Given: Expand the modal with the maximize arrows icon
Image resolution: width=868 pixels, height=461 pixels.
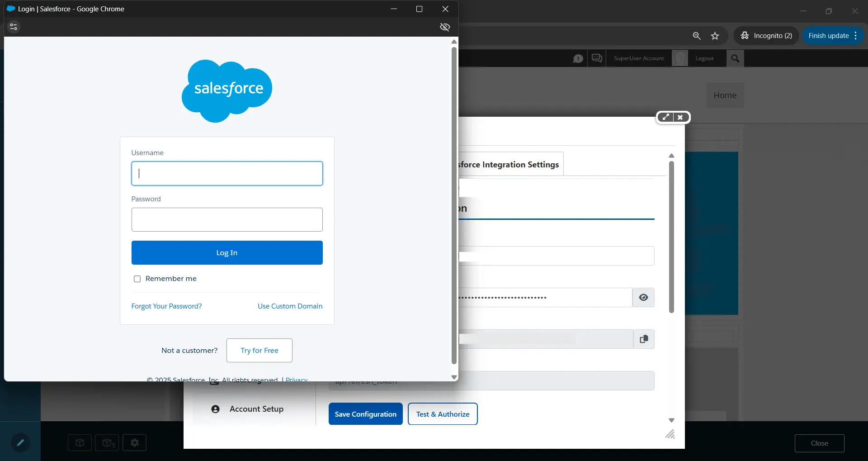Looking at the screenshot, I should click(665, 117).
